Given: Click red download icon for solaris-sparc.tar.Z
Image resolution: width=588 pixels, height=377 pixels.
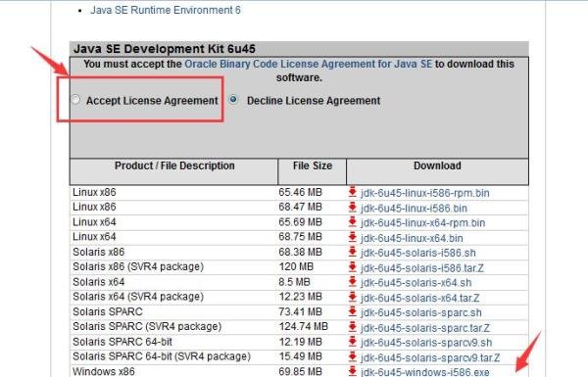Looking at the screenshot, I should pyautogui.click(x=352, y=326).
